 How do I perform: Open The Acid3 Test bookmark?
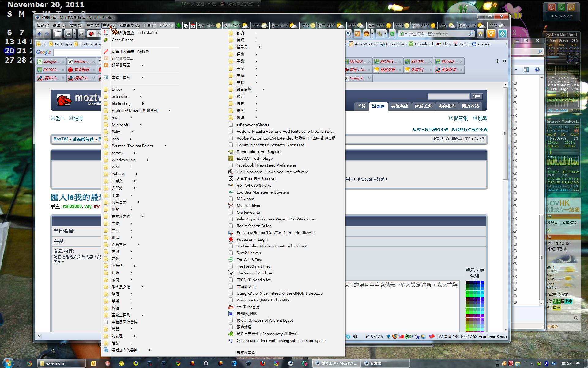(249, 259)
